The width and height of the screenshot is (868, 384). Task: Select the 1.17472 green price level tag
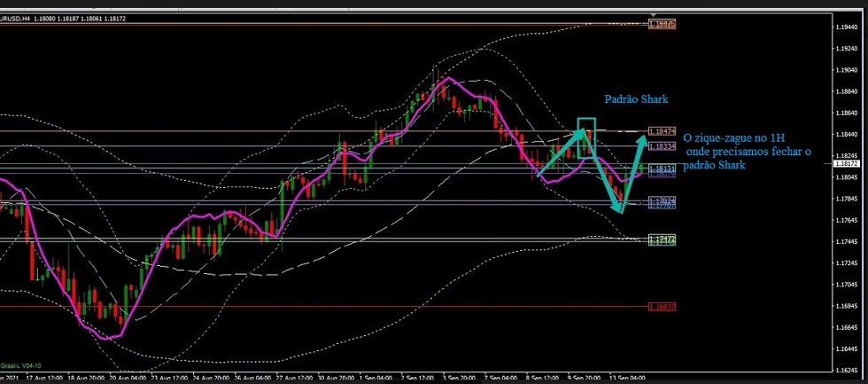coord(662,239)
